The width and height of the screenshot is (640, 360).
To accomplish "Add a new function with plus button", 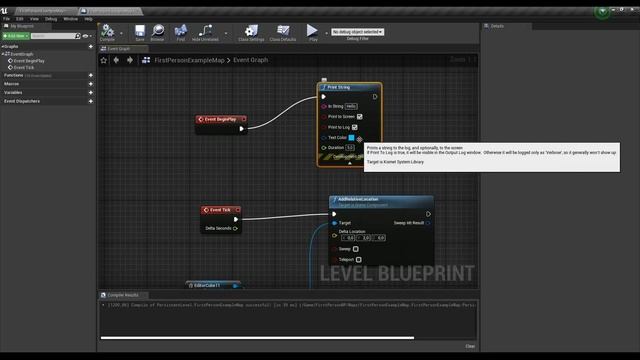I will pyautogui.click(x=91, y=76).
